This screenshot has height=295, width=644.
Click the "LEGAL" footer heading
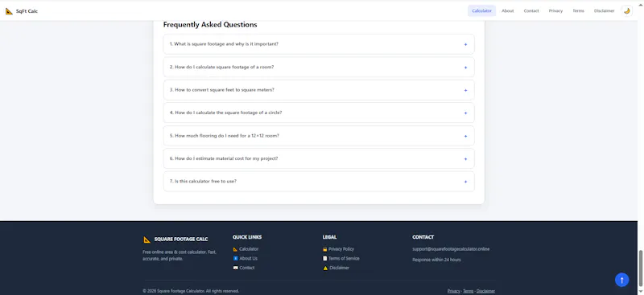tap(329, 237)
